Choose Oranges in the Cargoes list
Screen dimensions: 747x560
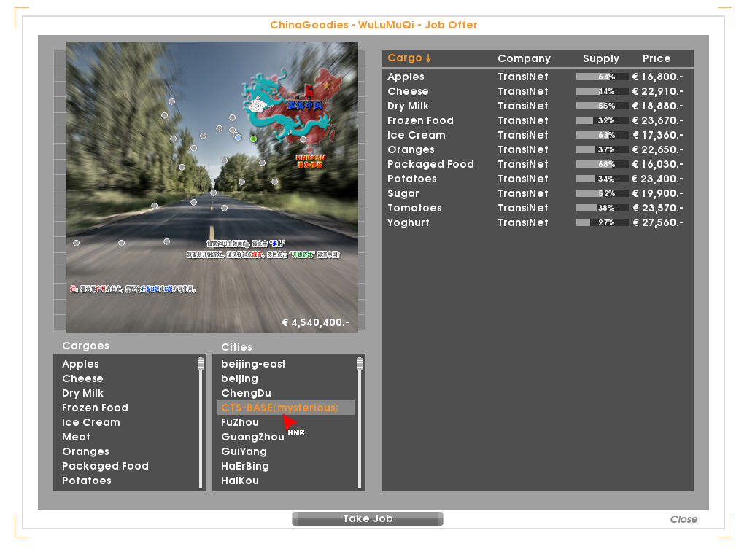(x=85, y=451)
